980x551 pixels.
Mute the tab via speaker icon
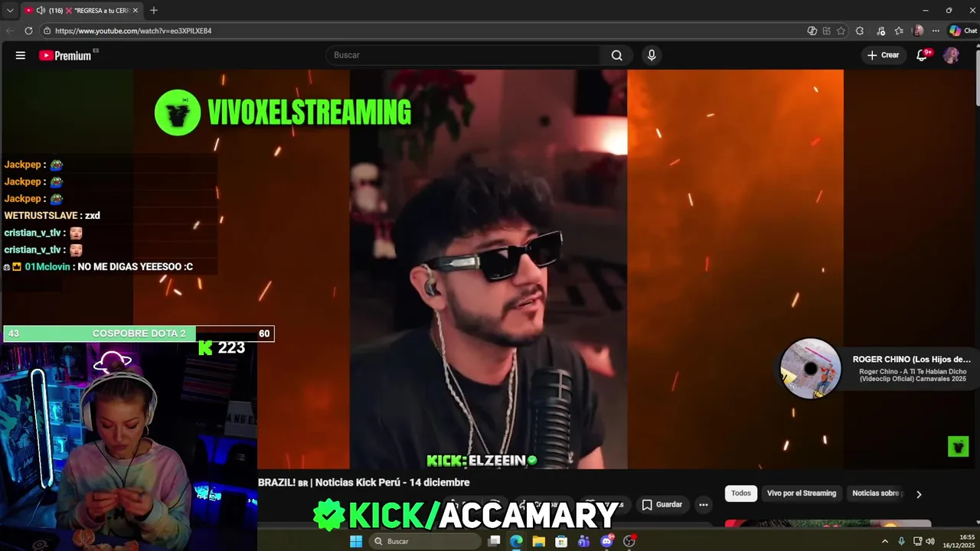point(41,11)
